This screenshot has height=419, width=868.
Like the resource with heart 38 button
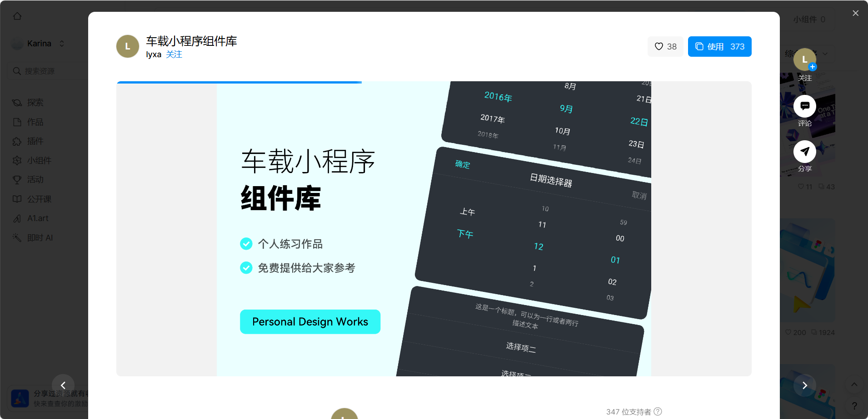pyautogui.click(x=665, y=46)
